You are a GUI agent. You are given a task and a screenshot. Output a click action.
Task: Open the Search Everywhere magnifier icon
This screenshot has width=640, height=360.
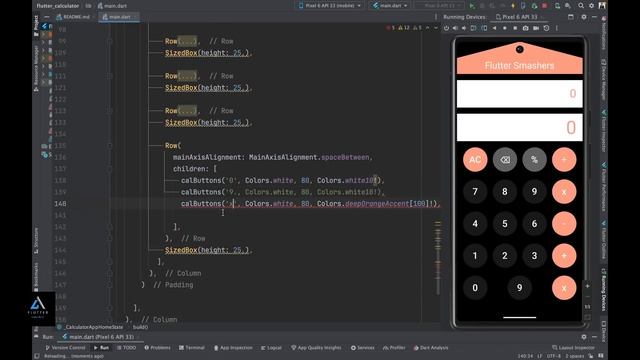(x=581, y=6)
